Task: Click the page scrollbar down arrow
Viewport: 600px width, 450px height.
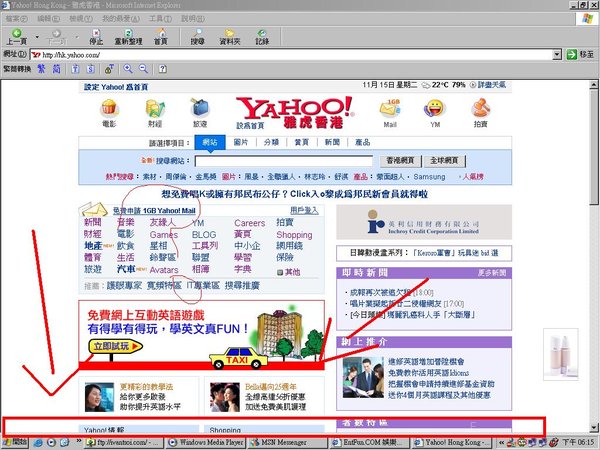Action: pos(593,428)
